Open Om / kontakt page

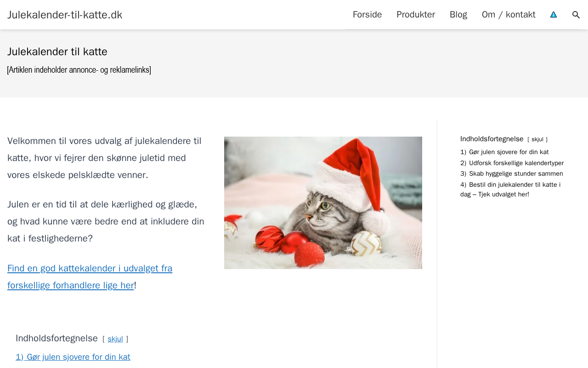(x=509, y=15)
